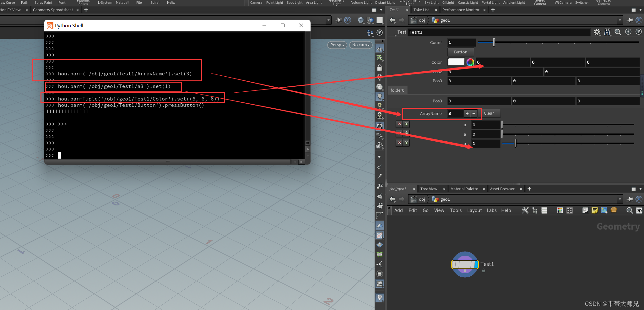
Task: Open parameter pane help question icon
Action: [x=638, y=32]
